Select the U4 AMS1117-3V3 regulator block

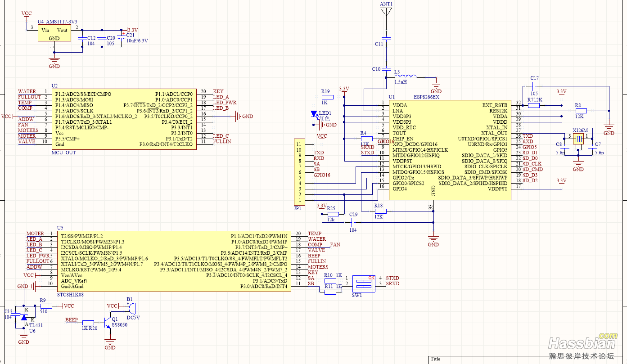click(54, 33)
